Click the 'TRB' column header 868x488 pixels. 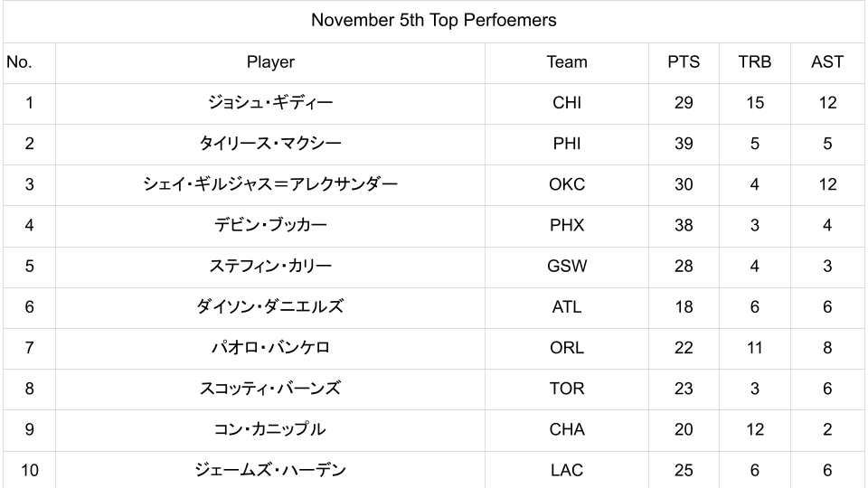[x=754, y=62]
